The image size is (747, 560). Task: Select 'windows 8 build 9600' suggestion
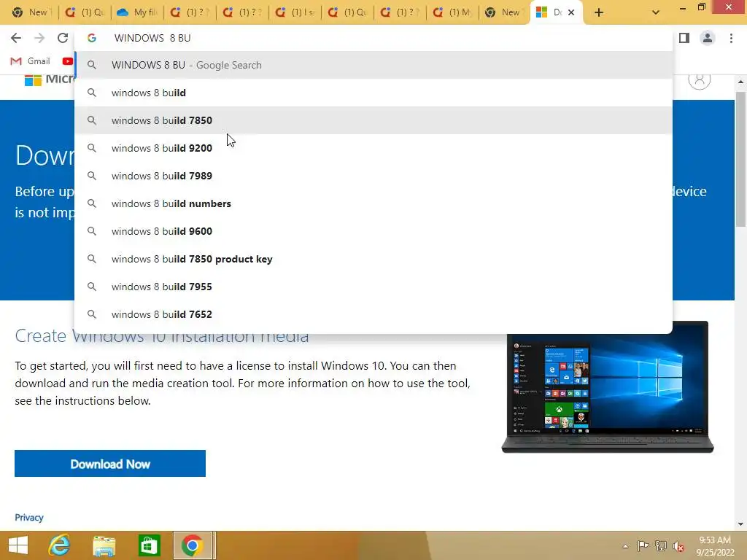[x=373, y=231]
